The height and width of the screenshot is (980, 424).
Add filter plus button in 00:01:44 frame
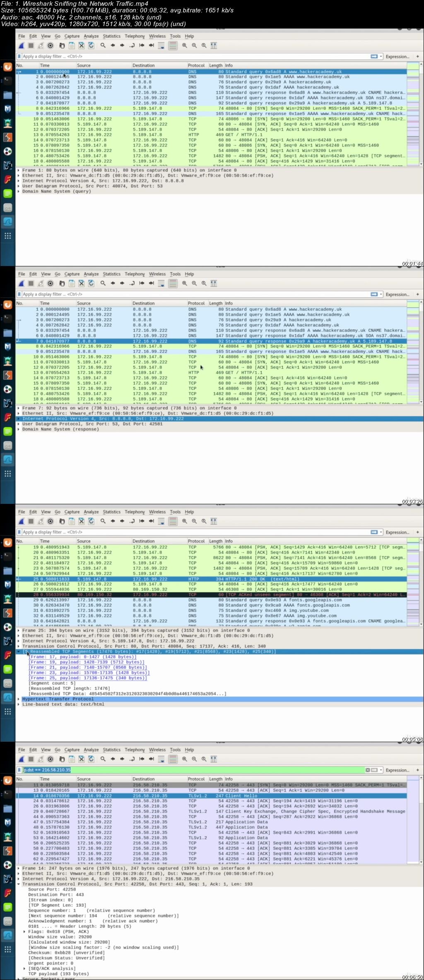417,56
